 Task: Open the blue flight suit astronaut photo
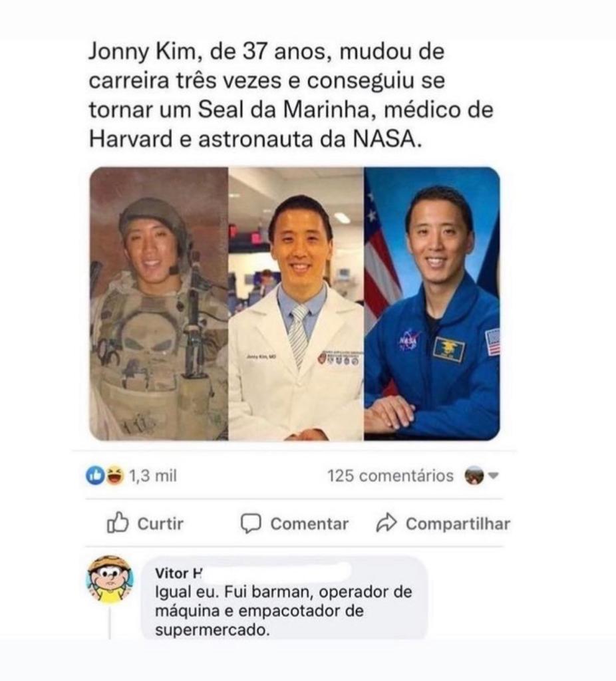pos(432,303)
